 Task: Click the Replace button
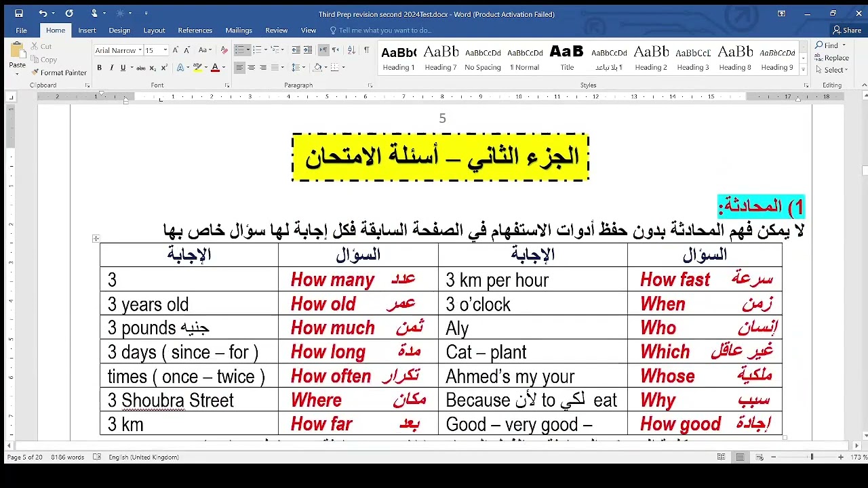832,58
